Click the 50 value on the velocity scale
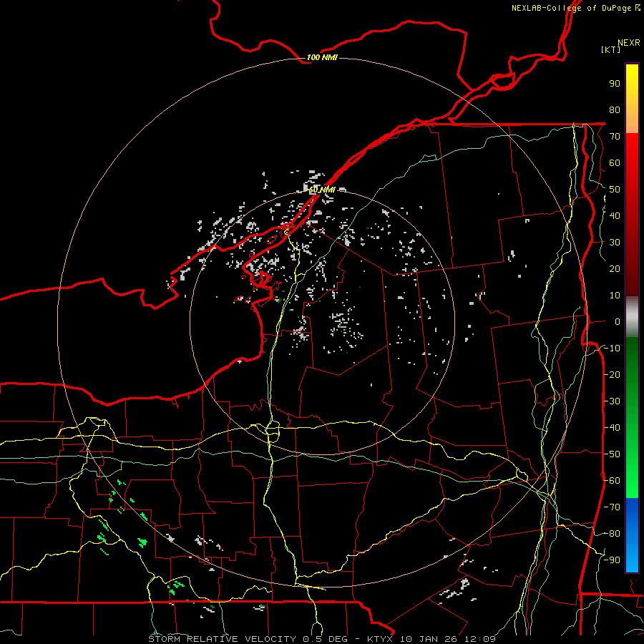Image resolution: width=644 pixels, height=644 pixels. click(615, 190)
